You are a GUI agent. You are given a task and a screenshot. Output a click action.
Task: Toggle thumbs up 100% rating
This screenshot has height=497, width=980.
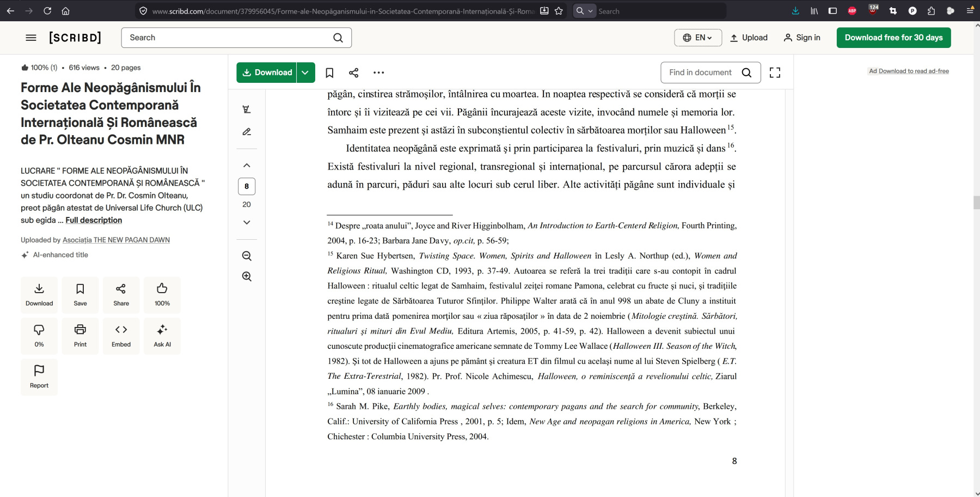162,295
